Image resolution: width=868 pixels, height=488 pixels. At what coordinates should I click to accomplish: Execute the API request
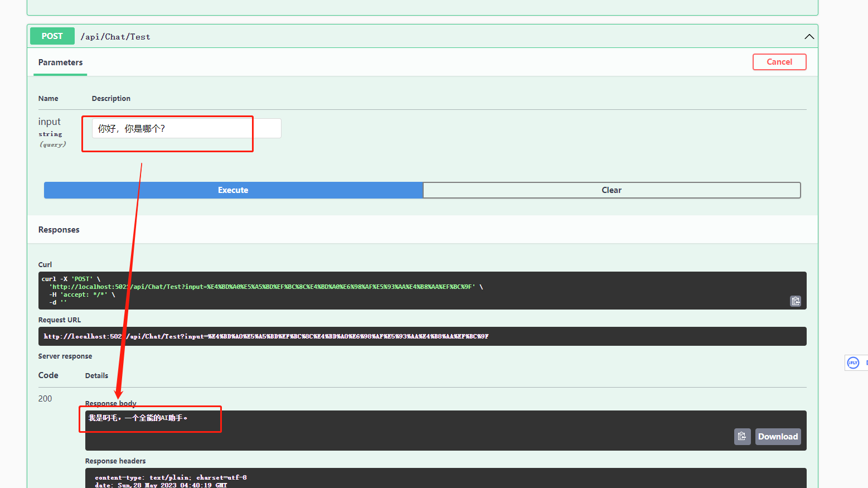233,190
